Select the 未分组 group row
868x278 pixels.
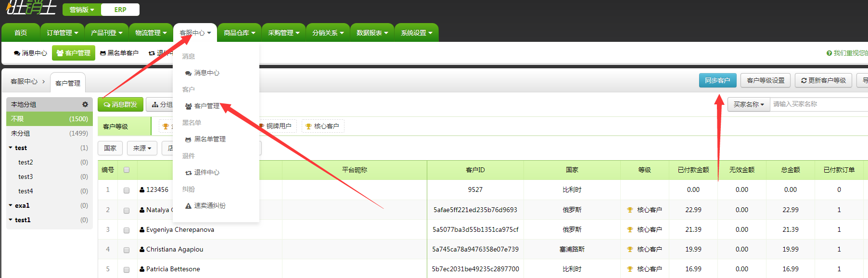coord(49,133)
